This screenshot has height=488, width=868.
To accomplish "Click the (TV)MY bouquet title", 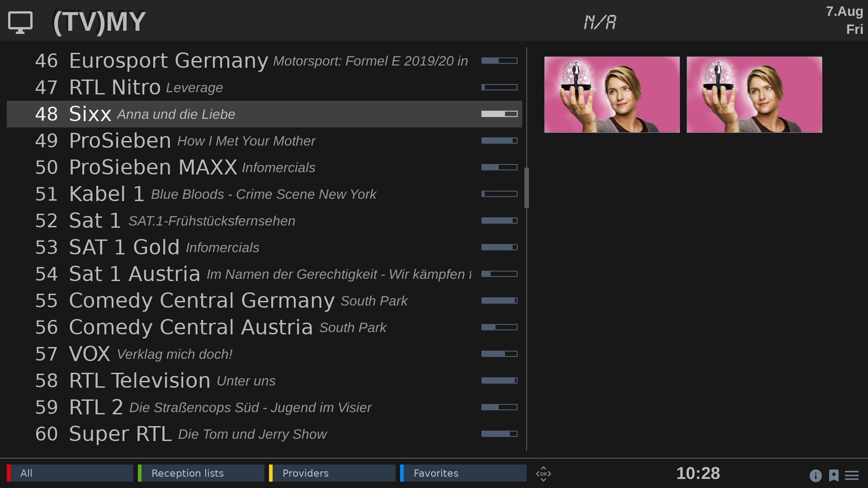I will coord(99,22).
